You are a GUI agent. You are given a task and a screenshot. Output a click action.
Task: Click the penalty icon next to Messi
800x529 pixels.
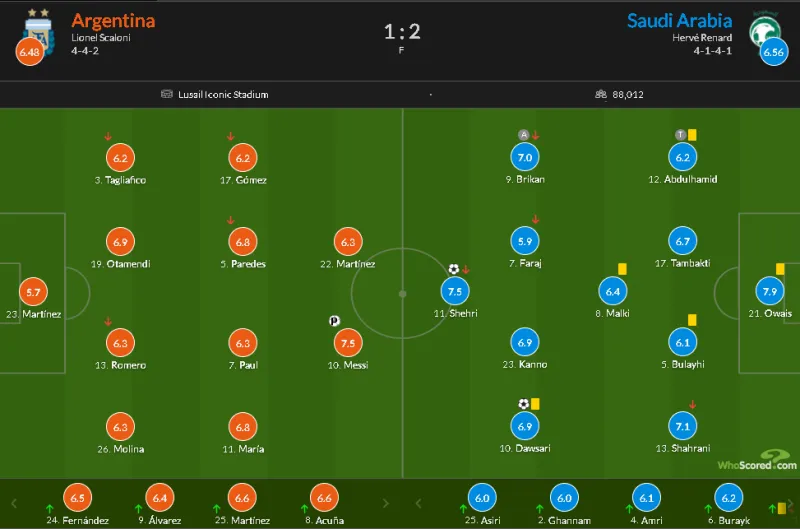(x=333, y=321)
